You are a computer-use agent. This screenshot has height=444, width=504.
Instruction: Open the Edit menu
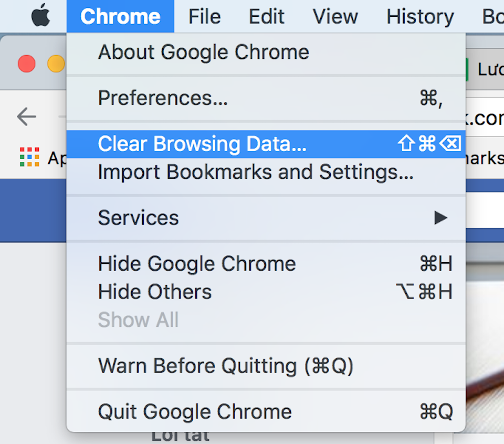point(267,16)
